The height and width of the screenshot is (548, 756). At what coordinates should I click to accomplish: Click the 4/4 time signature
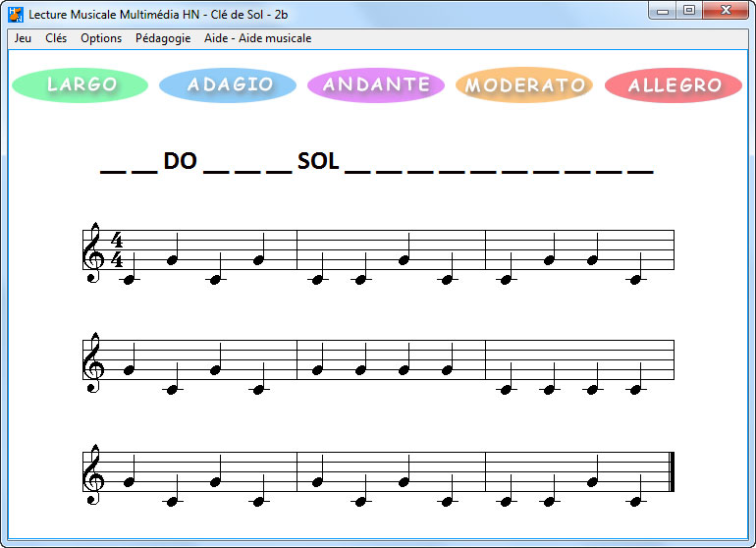click(117, 249)
